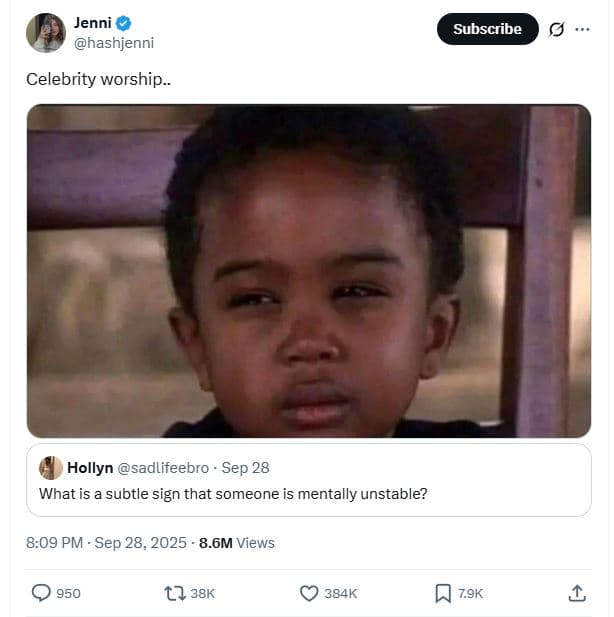Click the quoted post Sep 28 date
The image size is (614, 617).
(x=245, y=468)
